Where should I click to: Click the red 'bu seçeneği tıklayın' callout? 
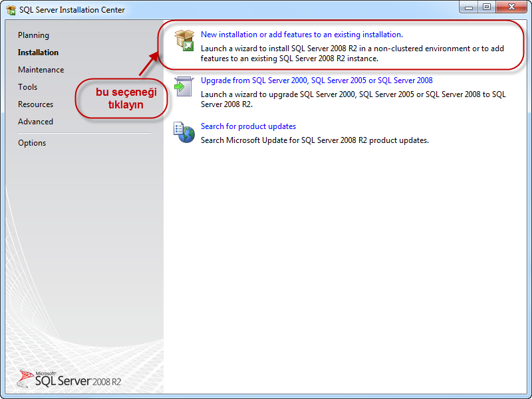(120, 99)
